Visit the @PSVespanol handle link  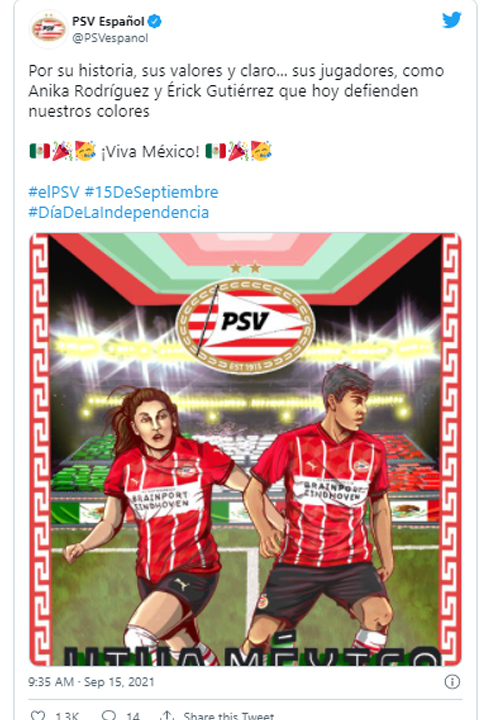(x=110, y=38)
